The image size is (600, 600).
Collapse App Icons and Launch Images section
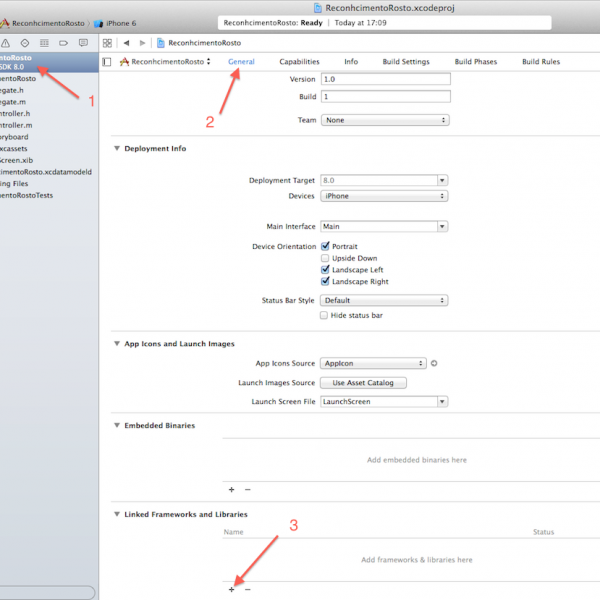[x=117, y=343]
